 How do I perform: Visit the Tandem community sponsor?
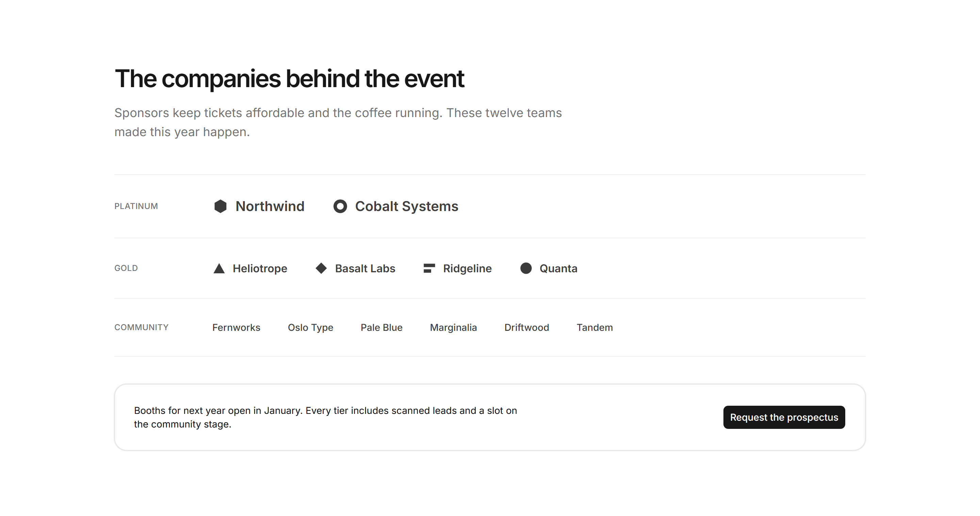pyautogui.click(x=594, y=328)
